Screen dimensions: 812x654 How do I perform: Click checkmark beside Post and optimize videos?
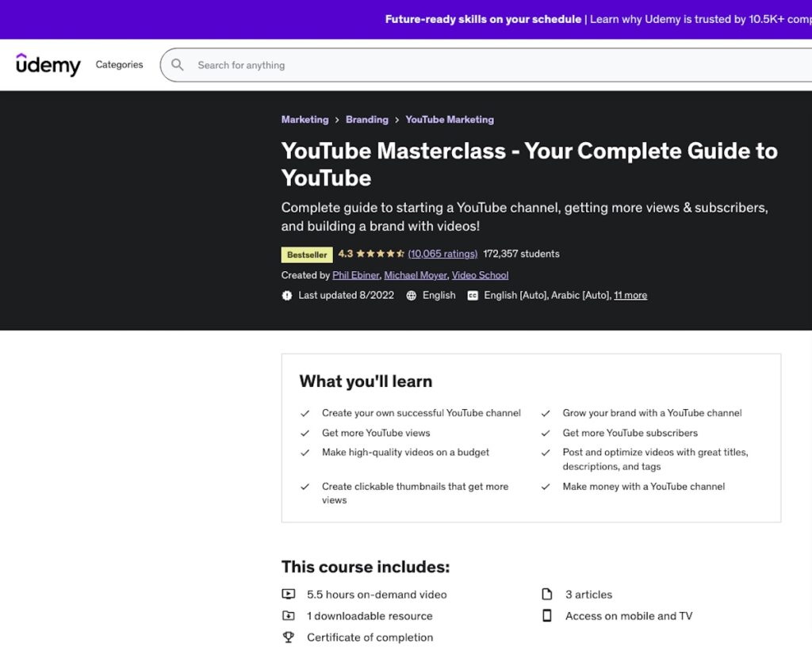[546, 453]
